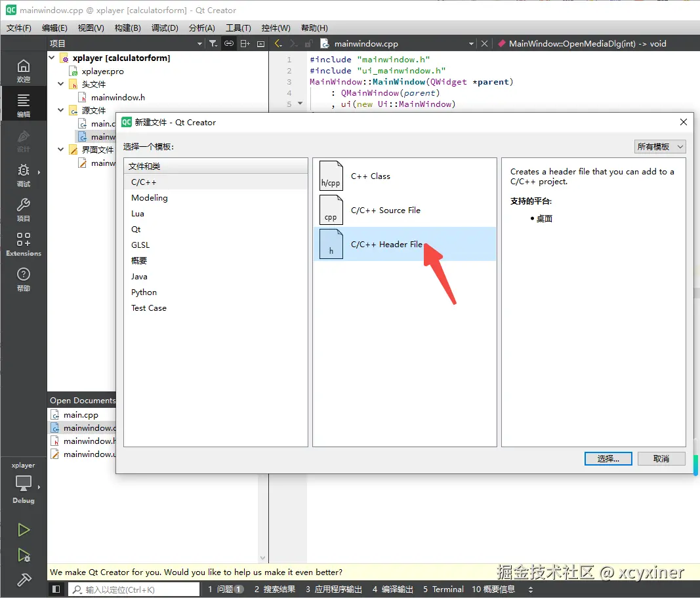Select C/C++ Source File template
The height and width of the screenshot is (598, 700).
[x=405, y=210]
